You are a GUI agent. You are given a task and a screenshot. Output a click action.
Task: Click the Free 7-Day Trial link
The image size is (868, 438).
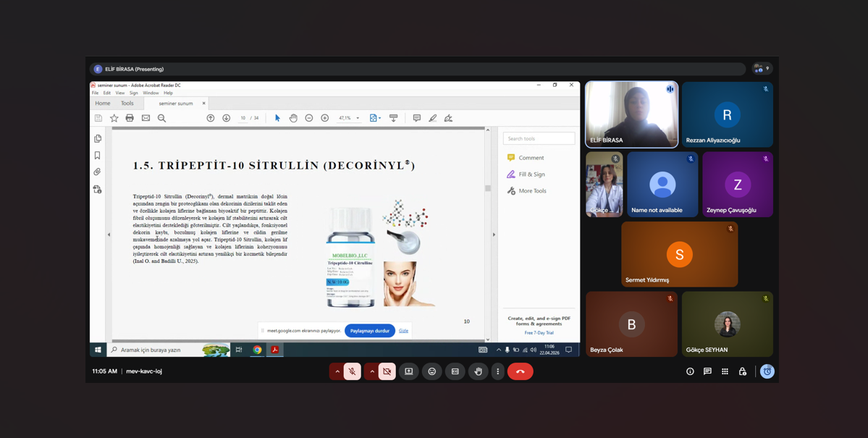[539, 333]
